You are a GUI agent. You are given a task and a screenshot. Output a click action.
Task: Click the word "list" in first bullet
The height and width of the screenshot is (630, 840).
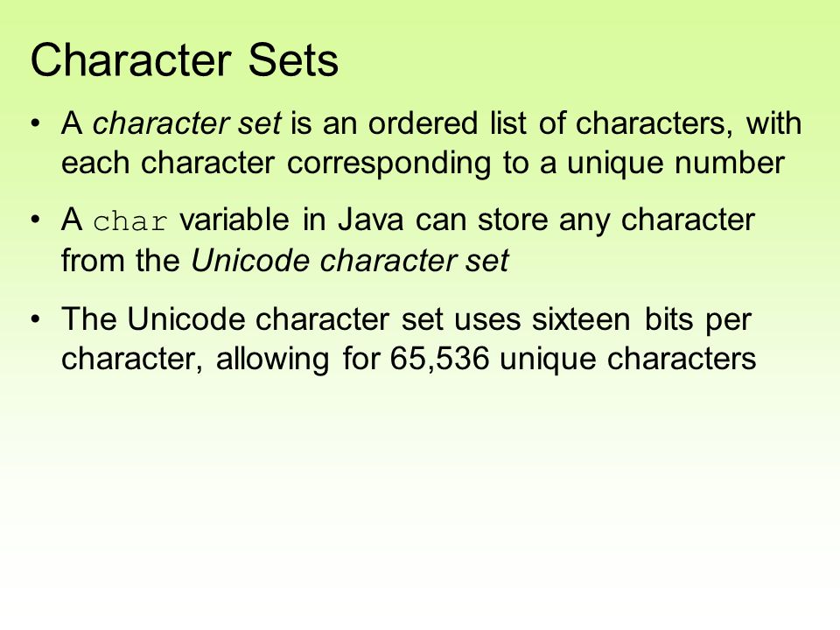point(507,123)
